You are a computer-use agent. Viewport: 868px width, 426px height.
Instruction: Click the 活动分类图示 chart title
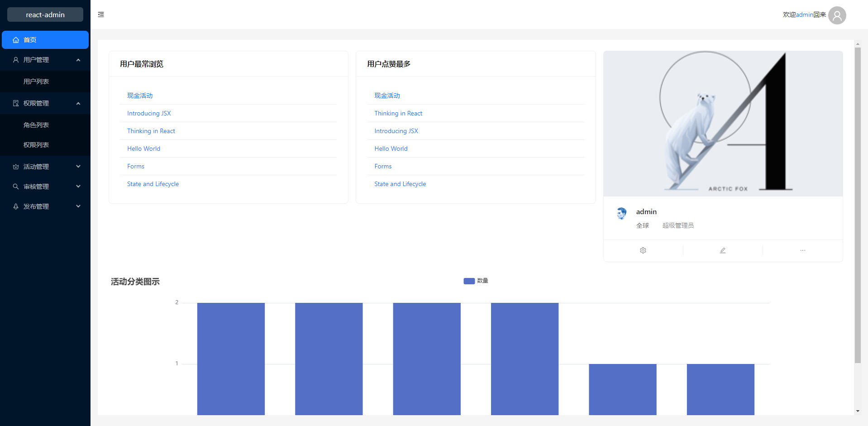click(135, 282)
